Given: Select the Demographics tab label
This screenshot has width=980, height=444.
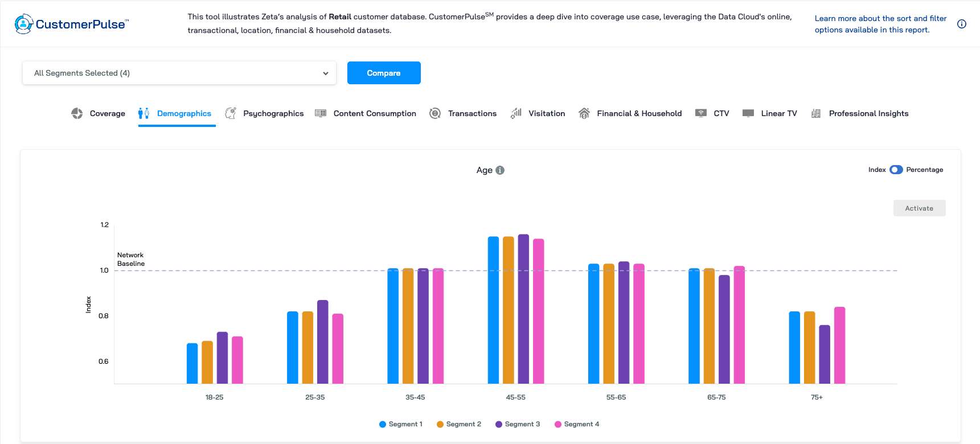Looking at the screenshot, I should pos(184,113).
